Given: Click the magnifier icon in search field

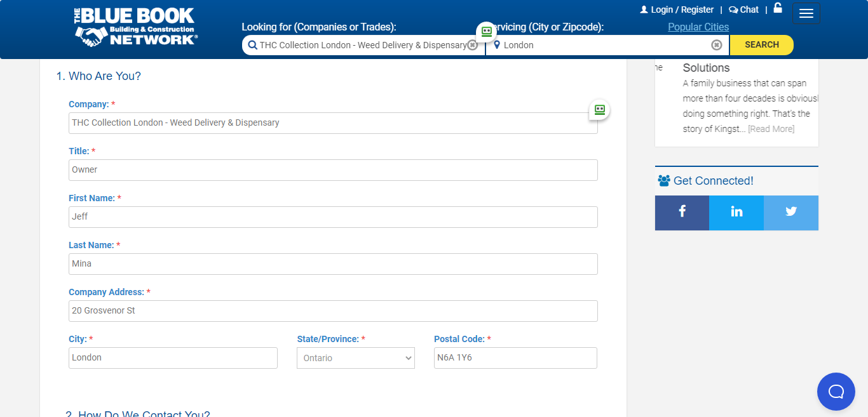Looking at the screenshot, I should [x=252, y=45].
